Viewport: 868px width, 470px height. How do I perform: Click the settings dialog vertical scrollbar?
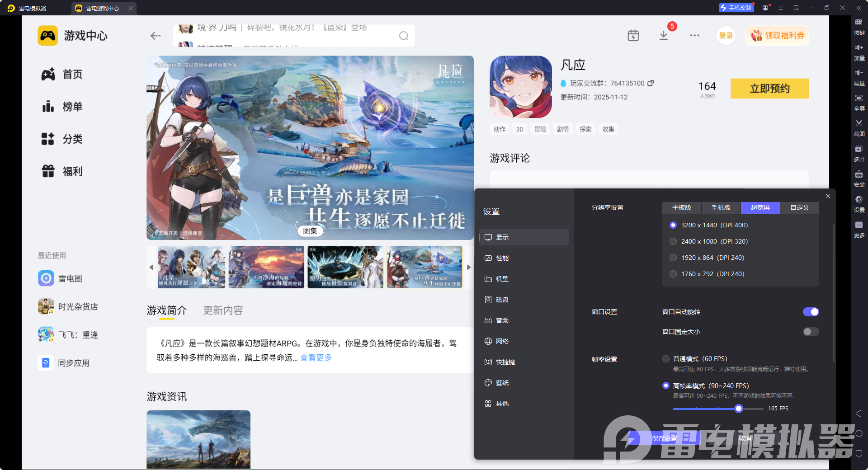pyautogui.click(x=834, y=293)
